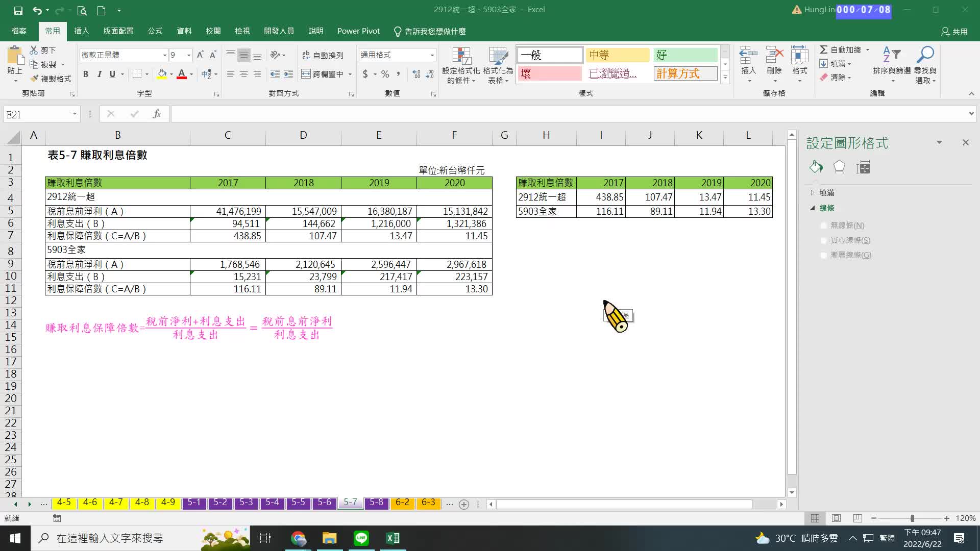Click the Undo arrow icon
The width and height of the screenshot is (980, 551).
[x=37, y=10]
